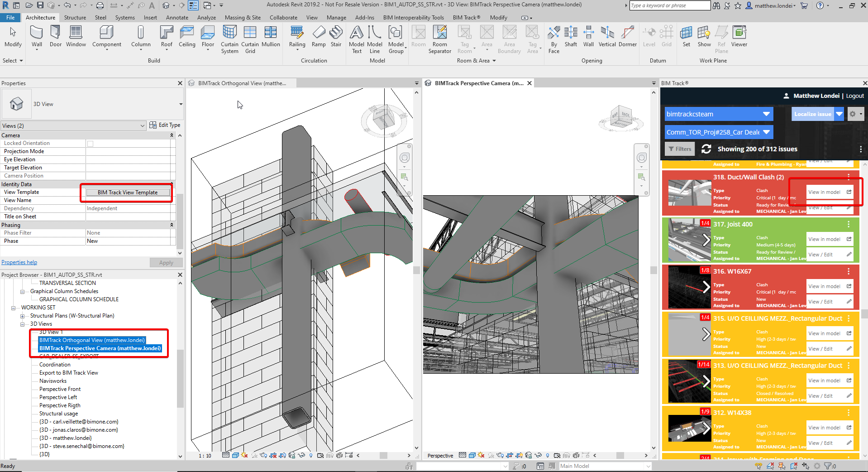
Task: Open the Comm_TOR_Proj#258 project dropdown
Action: tap(719, 132)
